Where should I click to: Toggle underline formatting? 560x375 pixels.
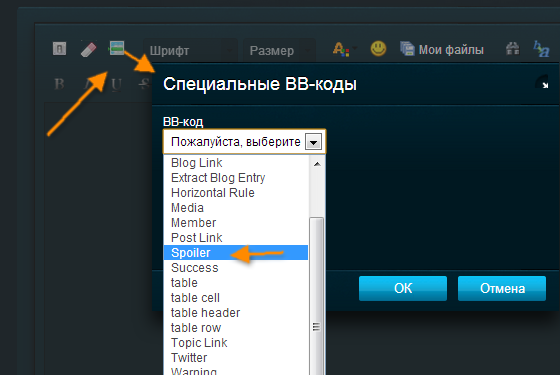[116, 85]
